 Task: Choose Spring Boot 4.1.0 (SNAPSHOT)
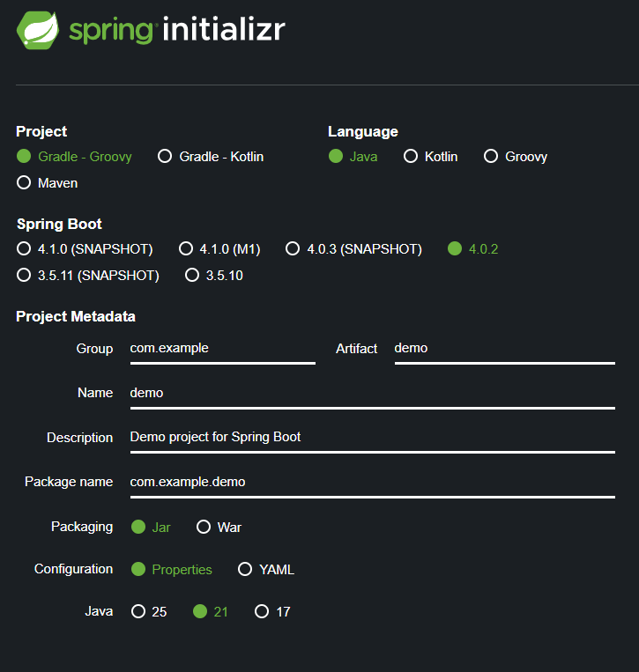click(85, 249)
